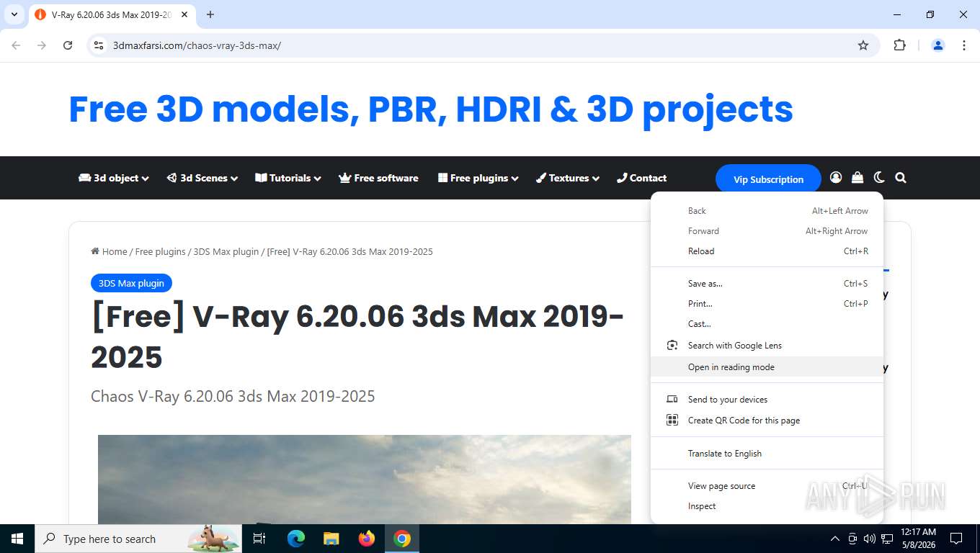Select the V-Ray 6.20.06 3ds Max tab
The height and width of the screenshot is (553, 980).
click(x=112, y=14)
